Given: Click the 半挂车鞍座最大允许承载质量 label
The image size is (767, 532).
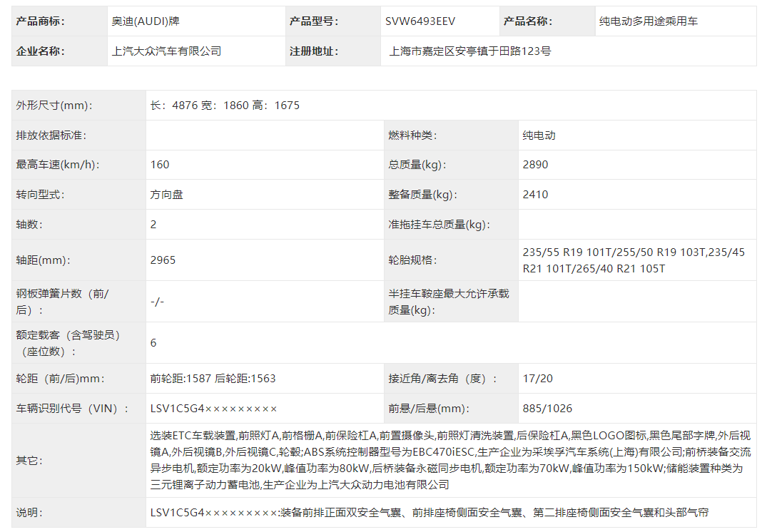Looking at the screenshot, I should (449, 302).
